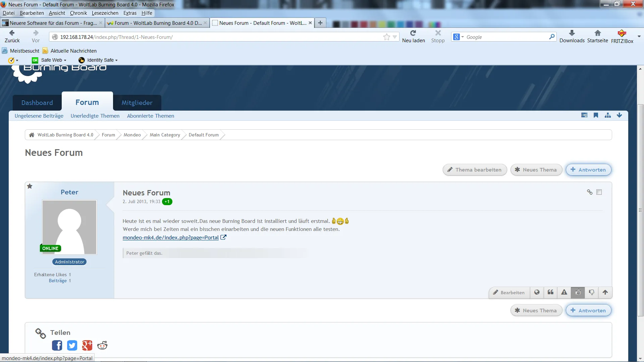
Task: Click the scroll-to-top arrow in post footer
Action: [x=605, y=292]
